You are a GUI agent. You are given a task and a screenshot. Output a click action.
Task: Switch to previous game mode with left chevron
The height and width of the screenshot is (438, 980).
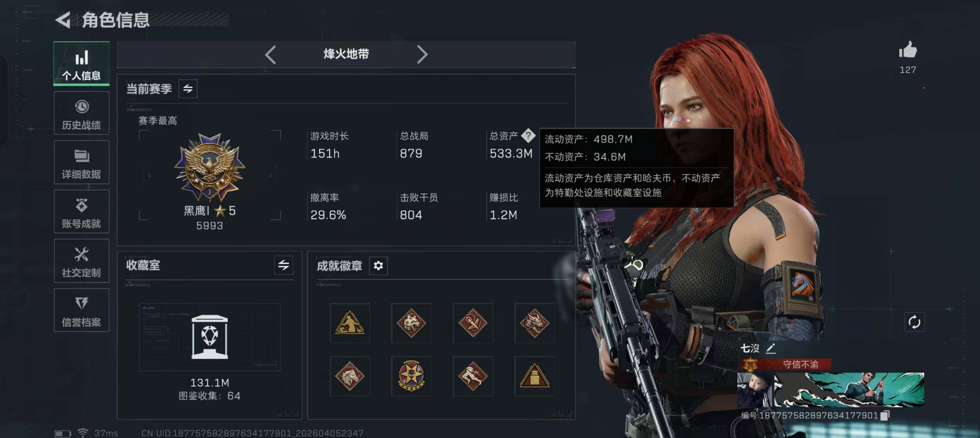[270, 55]
